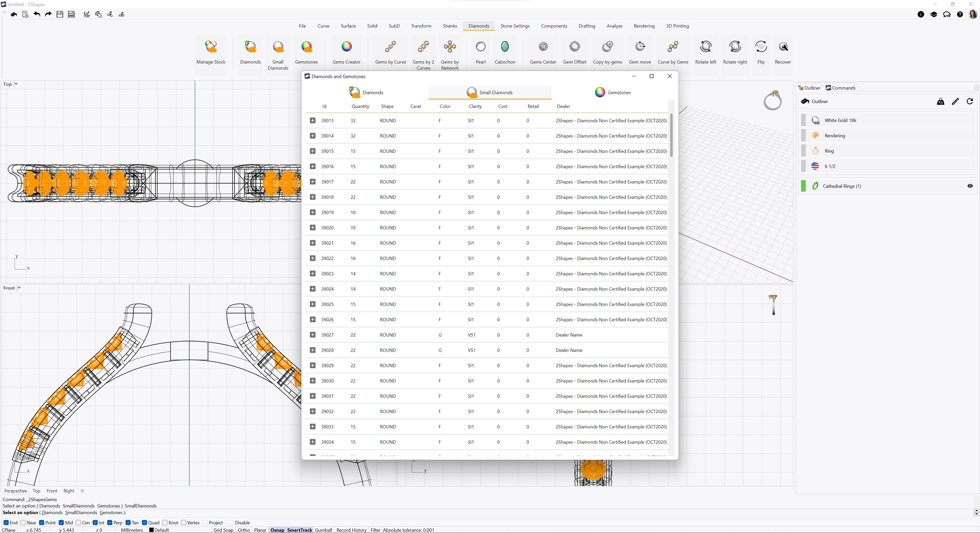The image size is (980, 533).
Task: Hide Cathedral Rings with eye icon
Action: click(x=970, y=186)
